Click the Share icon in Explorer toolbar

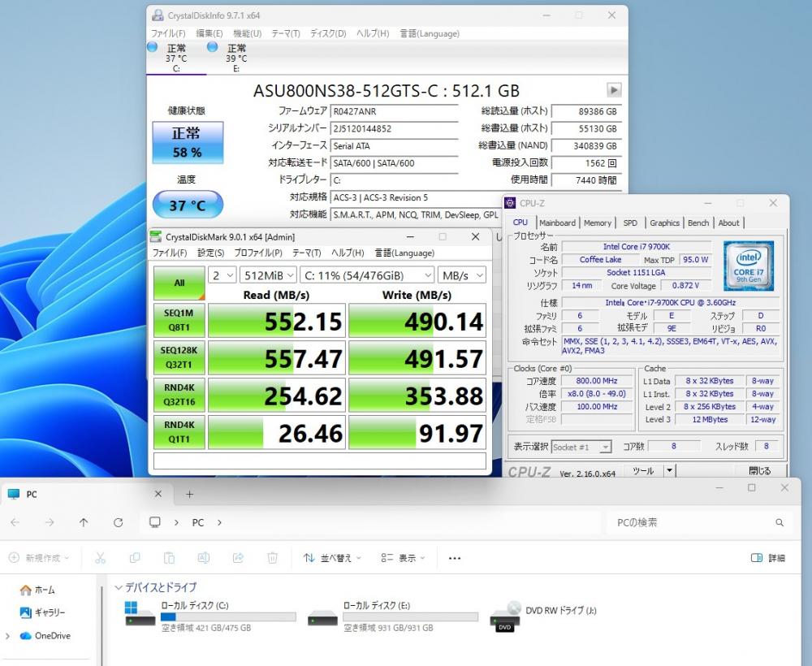pyautogui.click(x=238, y=558)
